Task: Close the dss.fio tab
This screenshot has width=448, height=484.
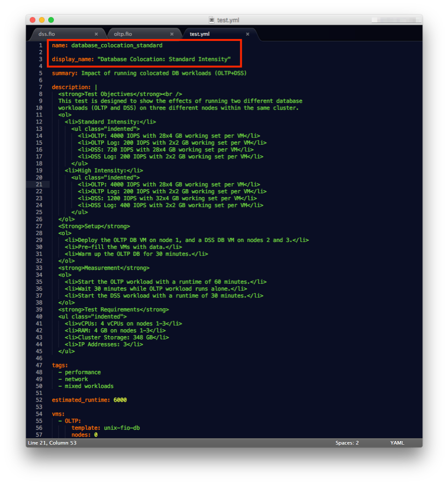Action: tap(96, 34)
